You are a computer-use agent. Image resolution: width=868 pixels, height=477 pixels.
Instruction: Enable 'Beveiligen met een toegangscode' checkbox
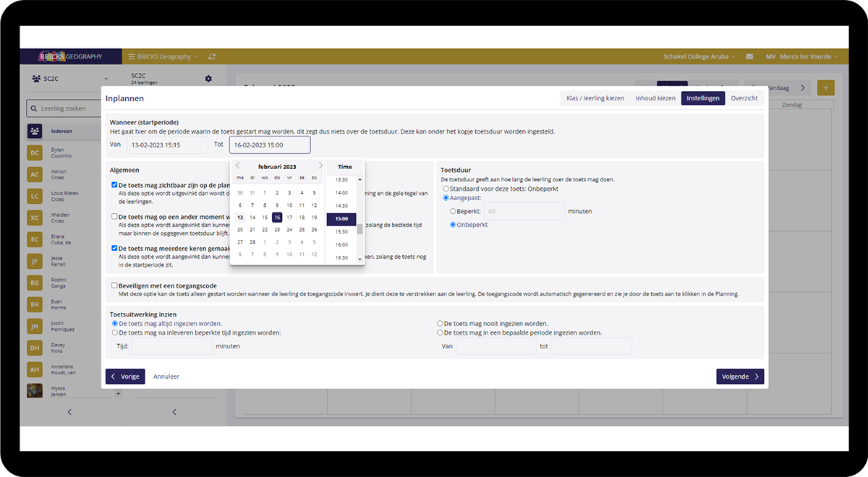(x=114, y=285)
